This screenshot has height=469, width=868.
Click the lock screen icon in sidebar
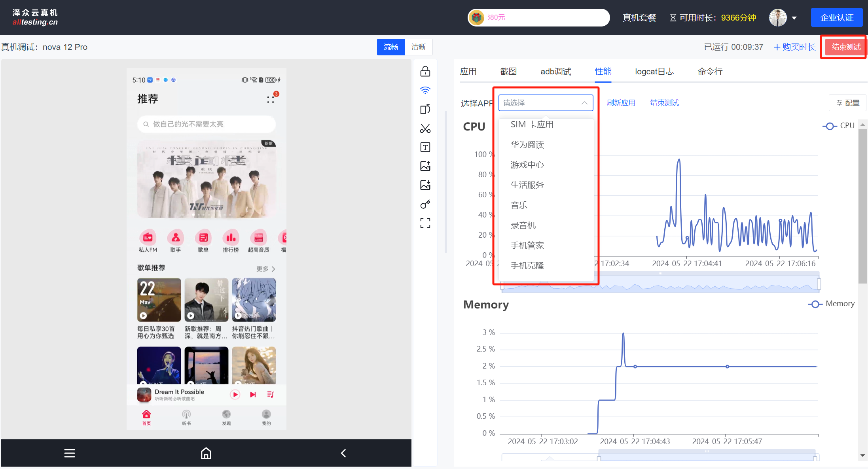point(425,72)
